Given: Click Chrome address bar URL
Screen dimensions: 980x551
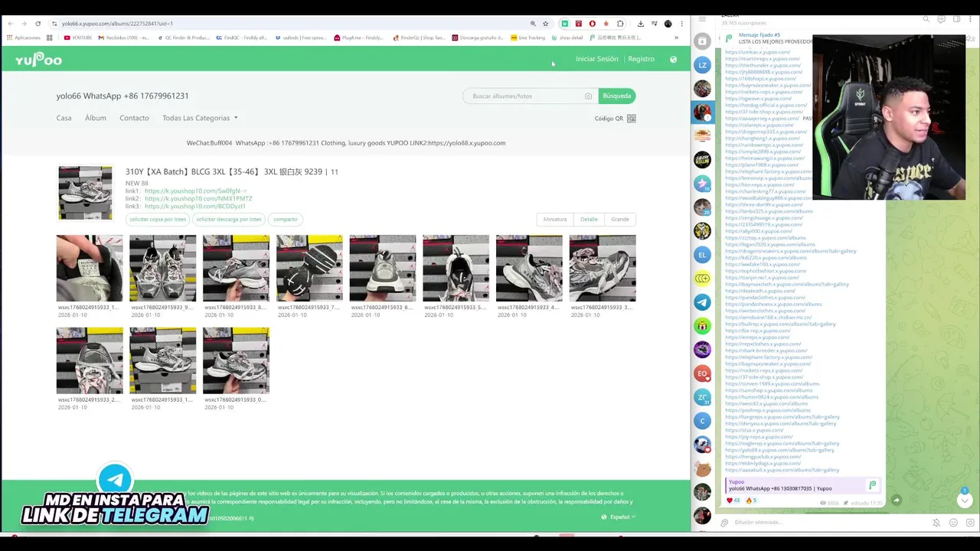Looking at the screenshot, I should [117, 24].
